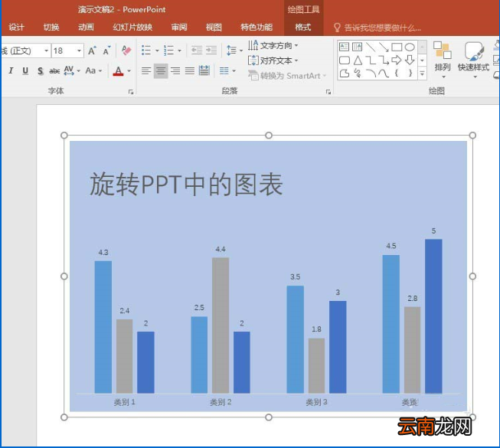Open 快速样式 quick styles gallery
Screen dimensions: 500x448
(473, 59)
